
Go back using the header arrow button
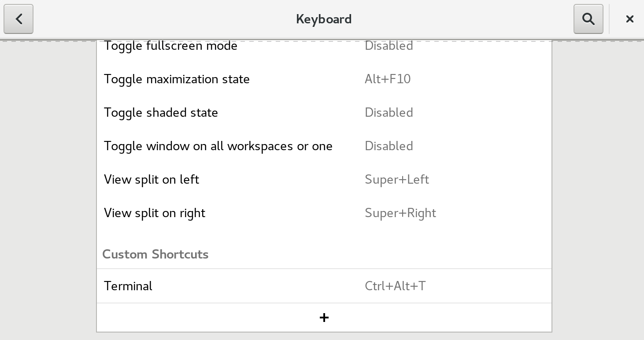click(19, 19)
